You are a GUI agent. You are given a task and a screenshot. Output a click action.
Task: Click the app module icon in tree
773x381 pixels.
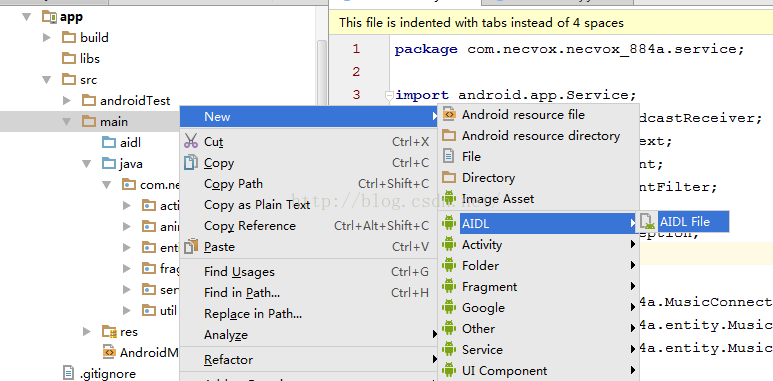[49, 17]
